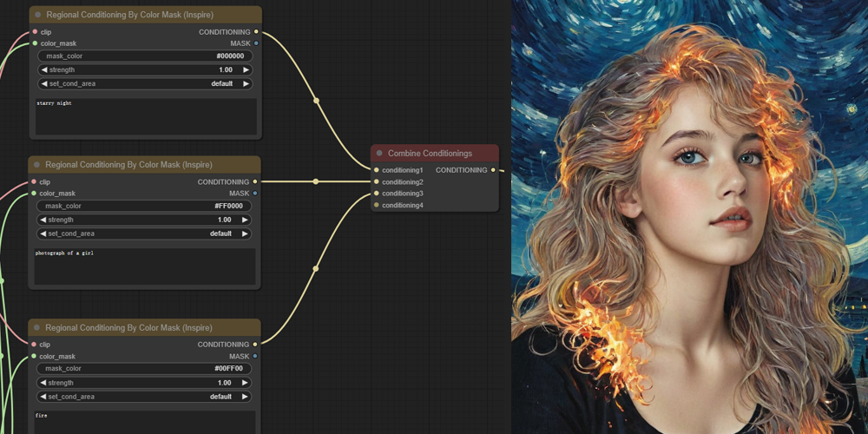The height and width of the screenshot is (434, 868).
Task: Click the conditioning1 input socket
Action: click(377, 170)
